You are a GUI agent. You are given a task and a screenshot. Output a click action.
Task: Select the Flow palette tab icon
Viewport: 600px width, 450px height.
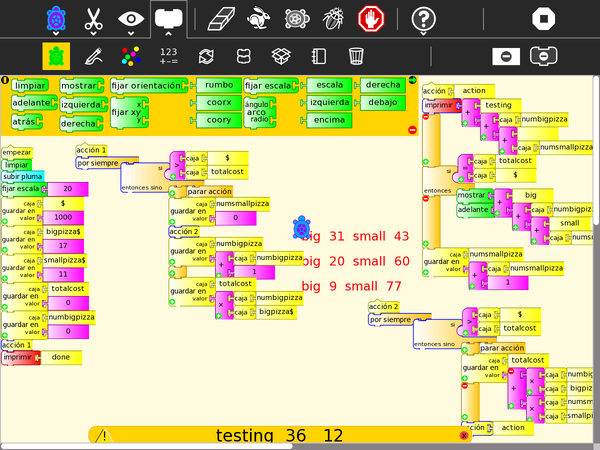tap(206, 56)
